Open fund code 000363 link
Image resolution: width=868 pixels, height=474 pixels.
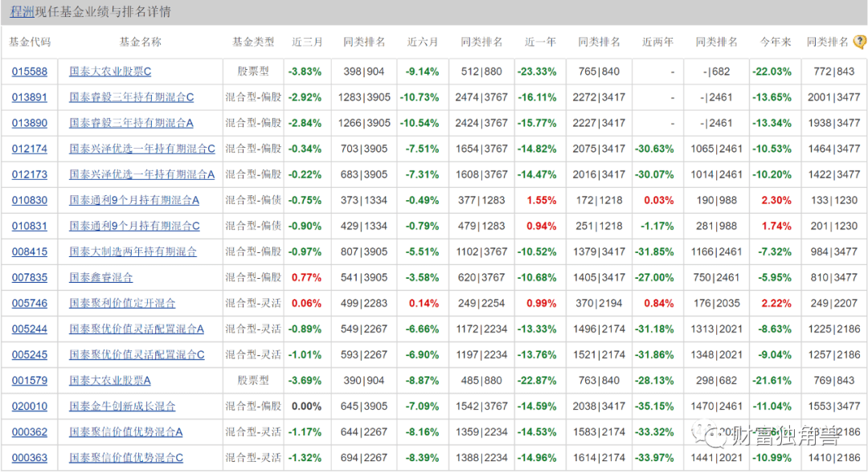(30, 458)
